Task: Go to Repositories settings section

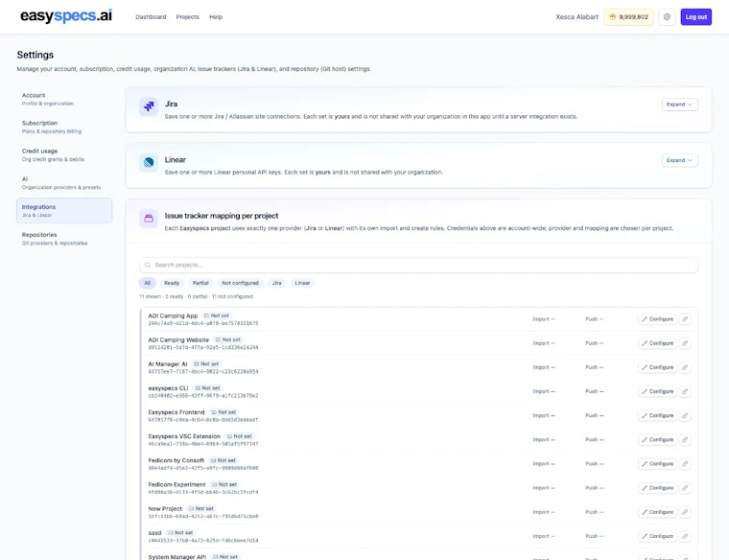Action: [x=64, y=239]
